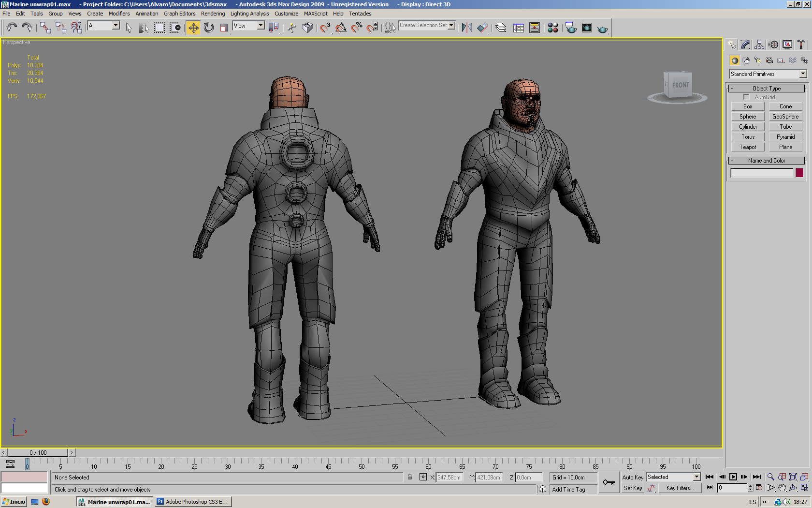
Task: Click the Undo arrow icon
Action: (12, 28)
